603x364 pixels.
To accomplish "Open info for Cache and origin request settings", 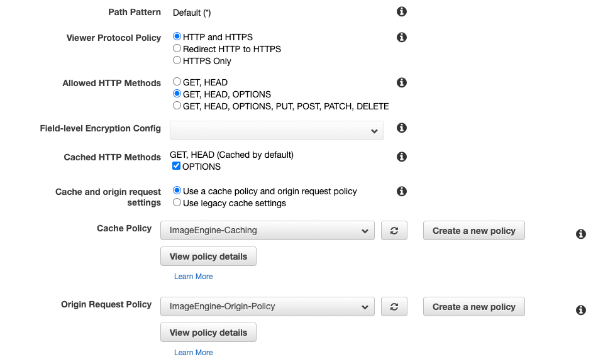I will (x=401, y=191).
